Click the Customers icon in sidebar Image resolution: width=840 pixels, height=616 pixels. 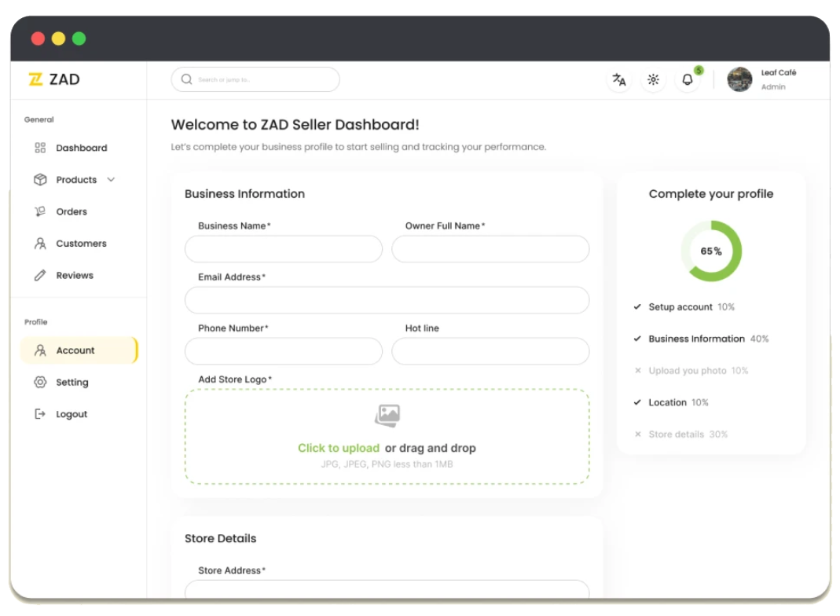pyautogui.click(x=40, y=244)
